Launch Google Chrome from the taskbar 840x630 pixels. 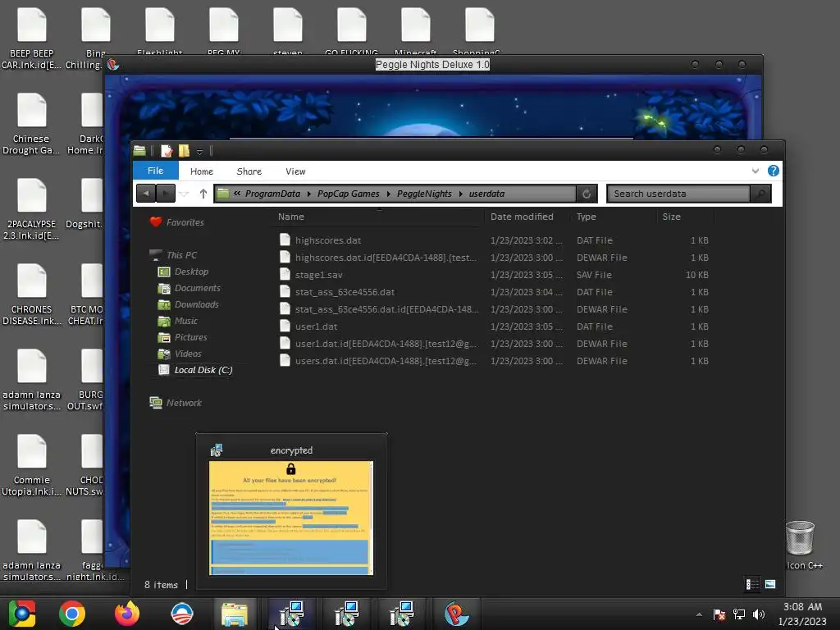72,614
